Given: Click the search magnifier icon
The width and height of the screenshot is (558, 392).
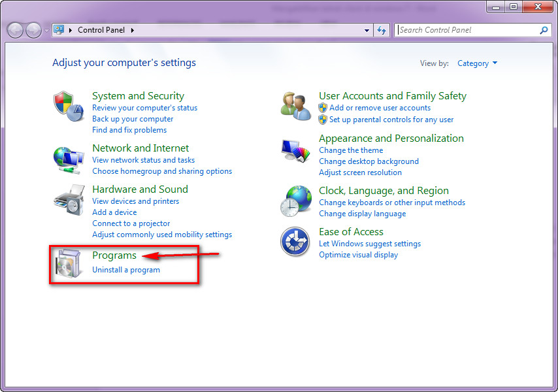Looking at the screenshot, I should pos(544,30).
